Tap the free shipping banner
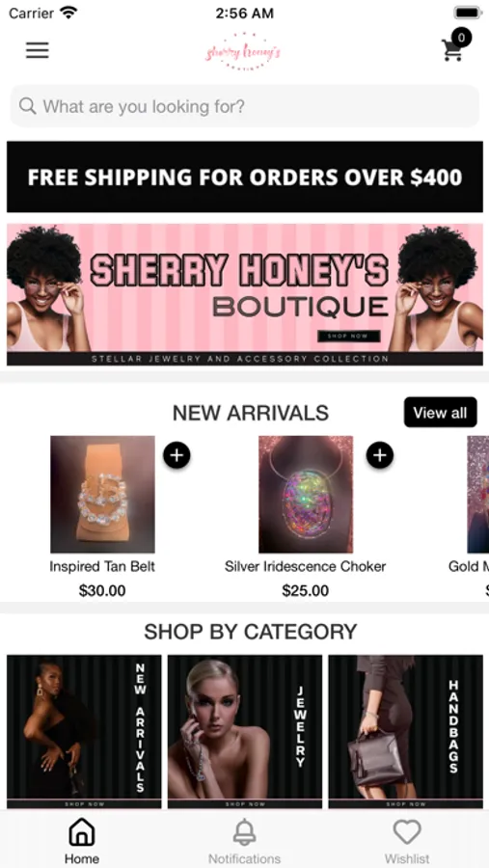This screenshot has width=489, height=868. pyautogui.click(x=245, y=176)
